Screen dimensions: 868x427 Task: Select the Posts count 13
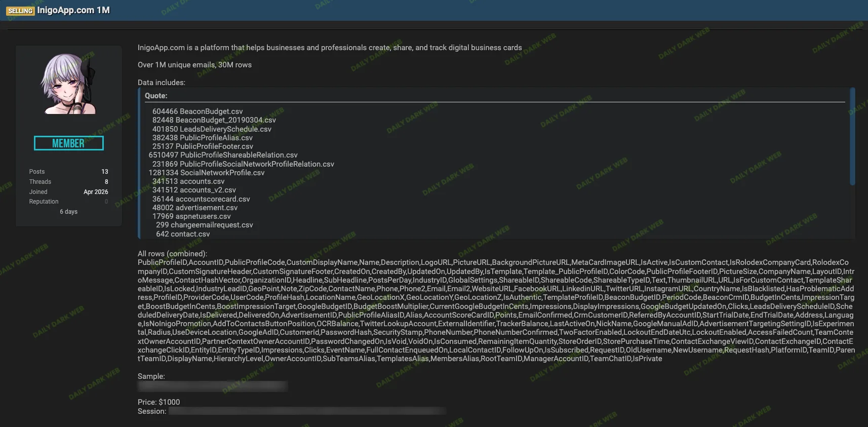[105, 172]
